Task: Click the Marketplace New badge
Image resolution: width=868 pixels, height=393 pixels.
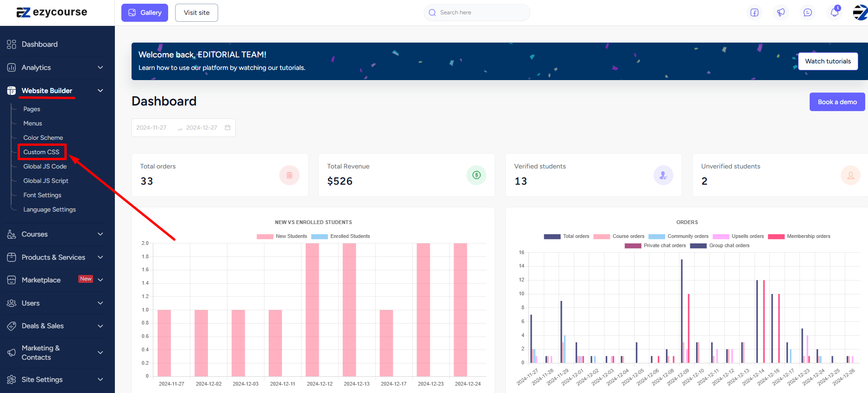Action: (86, 279)
